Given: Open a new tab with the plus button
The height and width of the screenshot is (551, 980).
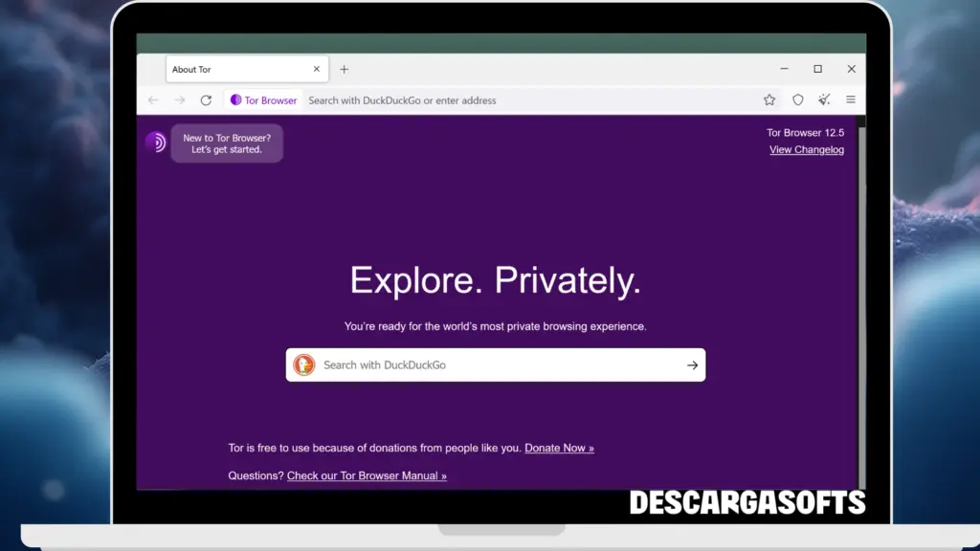Looking at the screenshot, I should click(x=344, y=68).
